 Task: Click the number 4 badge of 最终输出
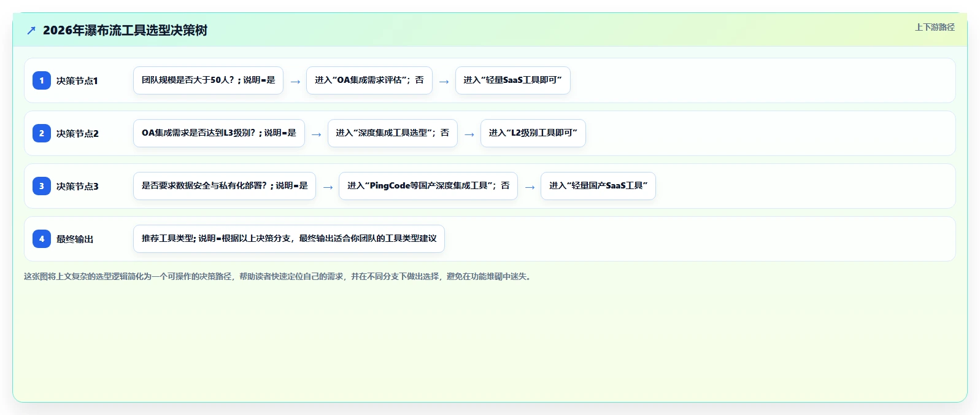[42, 239]
